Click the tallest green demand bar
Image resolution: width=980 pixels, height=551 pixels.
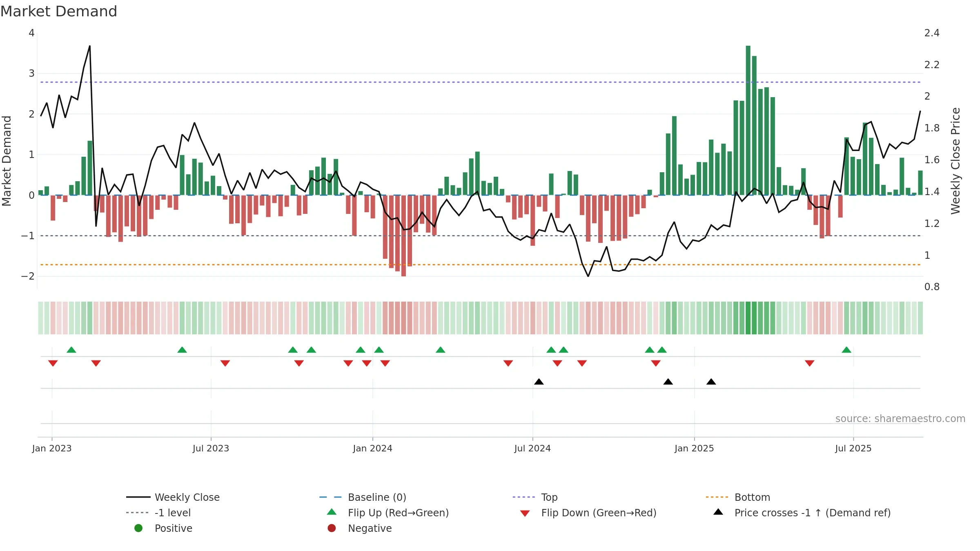click(x=748, y=120)
